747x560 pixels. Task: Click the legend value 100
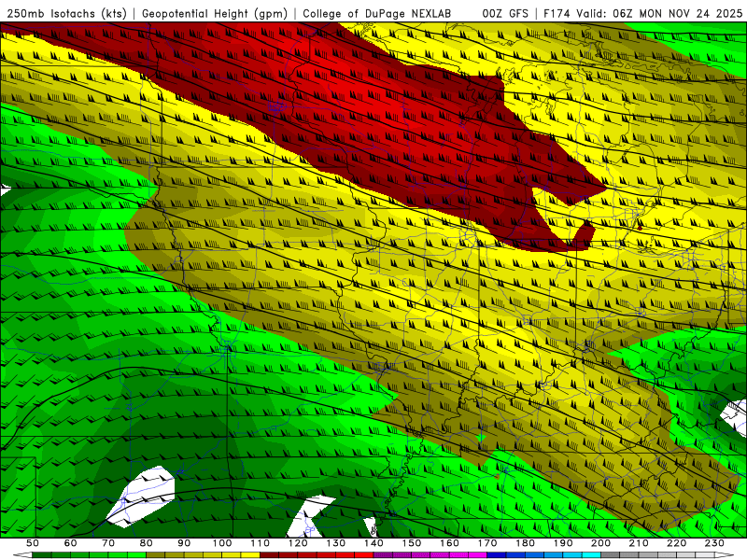pos(222,543)
